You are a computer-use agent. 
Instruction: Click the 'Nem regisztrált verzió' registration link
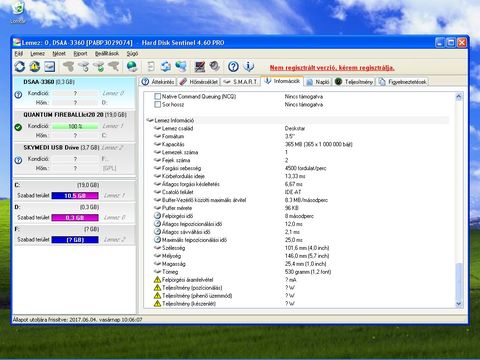point(332,68)
